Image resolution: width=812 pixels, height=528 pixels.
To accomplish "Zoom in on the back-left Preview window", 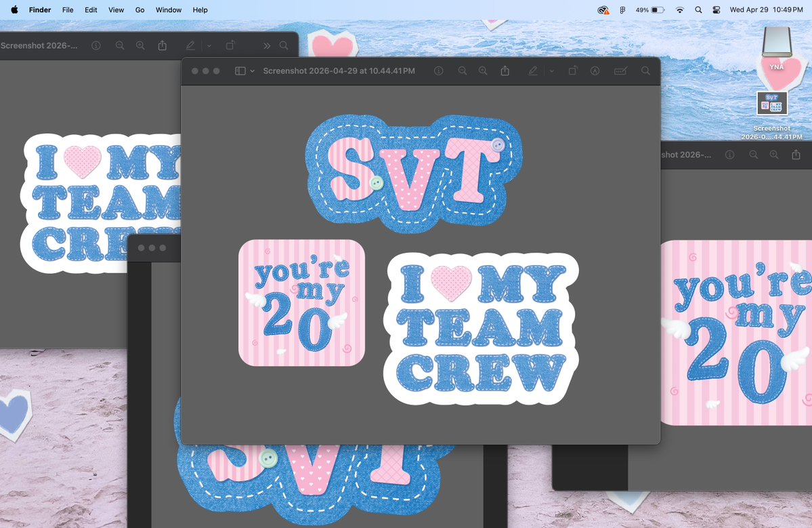I will (140, 45).
